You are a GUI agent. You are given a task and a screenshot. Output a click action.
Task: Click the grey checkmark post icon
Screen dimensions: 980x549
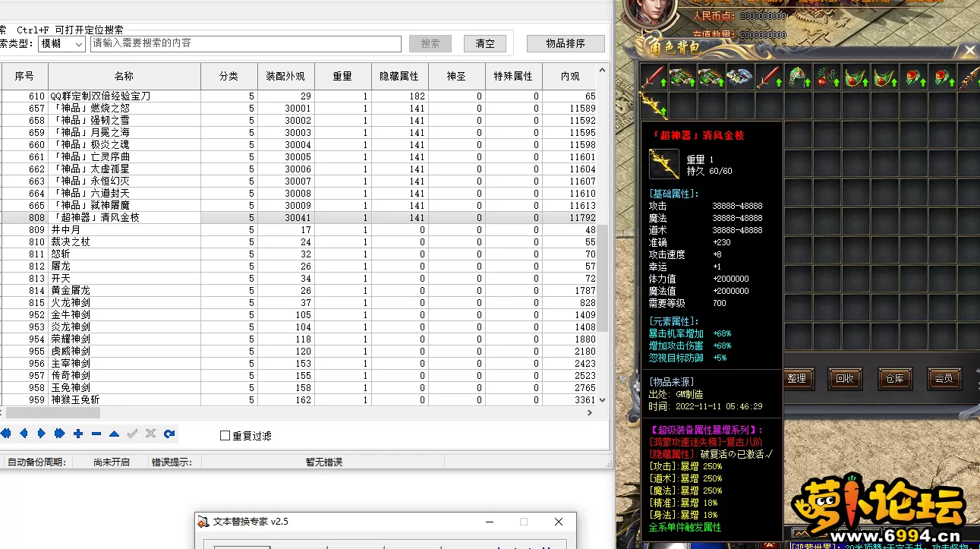[132, 434]
